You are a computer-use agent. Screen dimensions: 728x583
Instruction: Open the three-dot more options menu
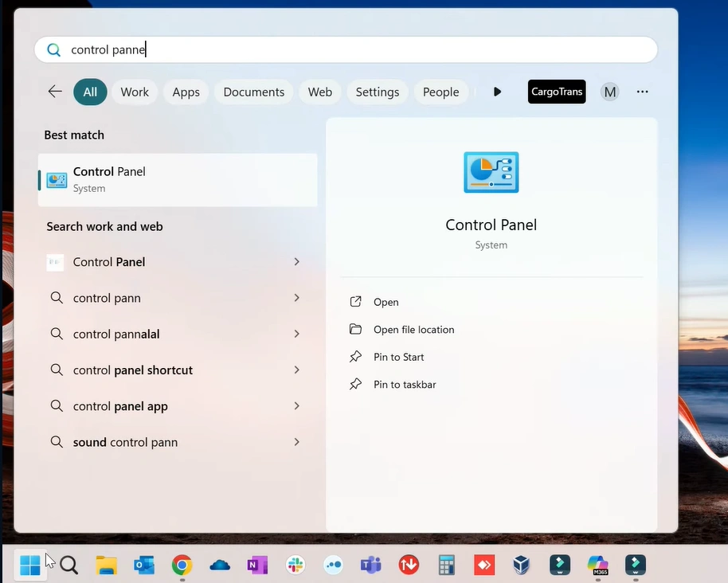(642, 92)
